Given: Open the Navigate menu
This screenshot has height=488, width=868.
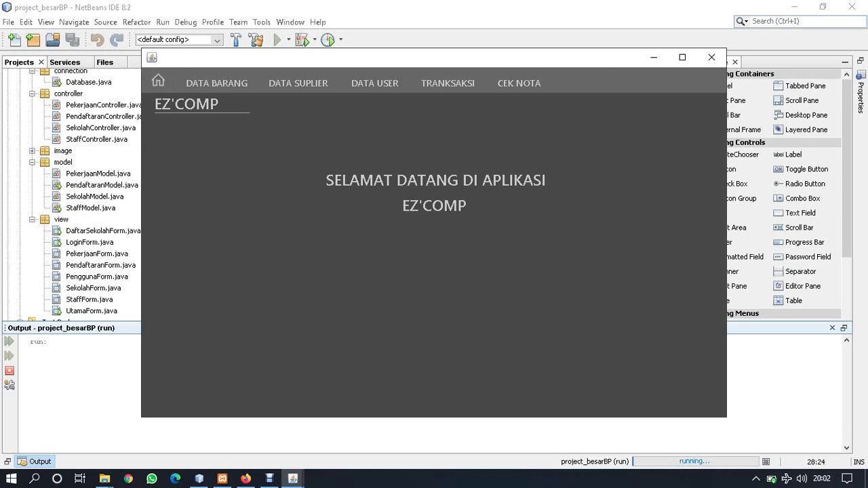Looking at the screenshot, I should click(74, 22).
